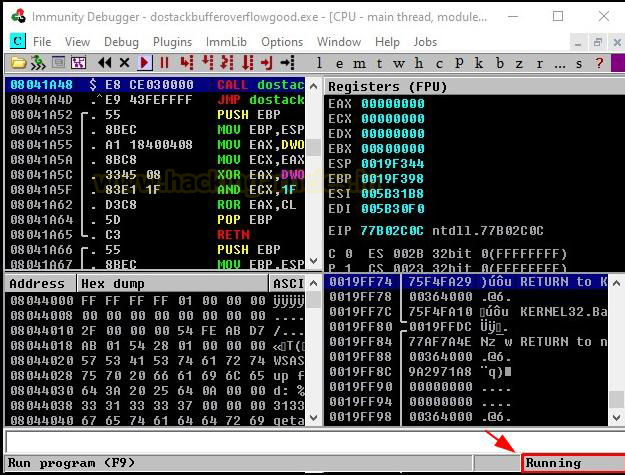Click the Trace over icon
Screen dimensions: 625x475
[248, 63]
